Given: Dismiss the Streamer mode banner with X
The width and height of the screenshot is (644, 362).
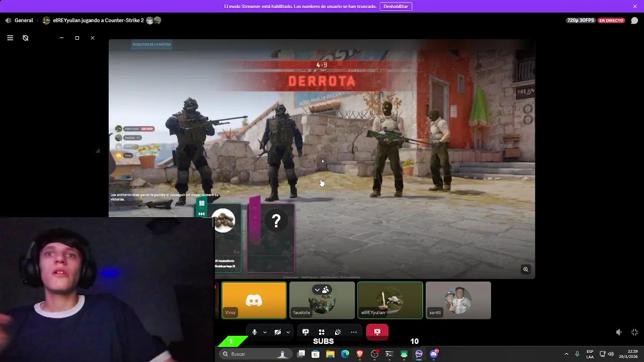Looking at the screenshot, I should coord(635,7).
